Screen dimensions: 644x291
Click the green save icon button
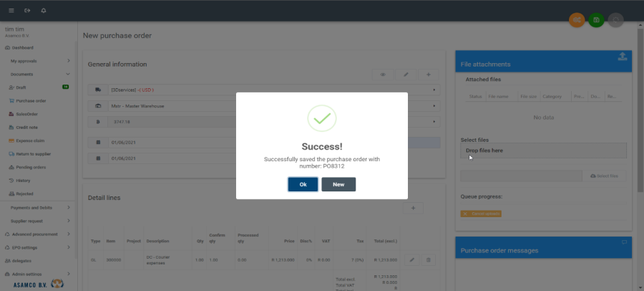(x=596, y=20)
